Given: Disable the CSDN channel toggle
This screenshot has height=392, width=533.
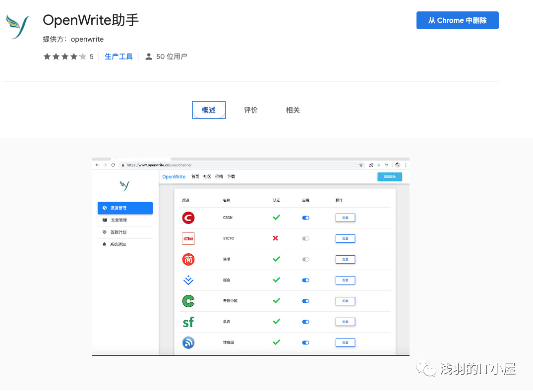Looking at the screenshot, I should 305,218.
